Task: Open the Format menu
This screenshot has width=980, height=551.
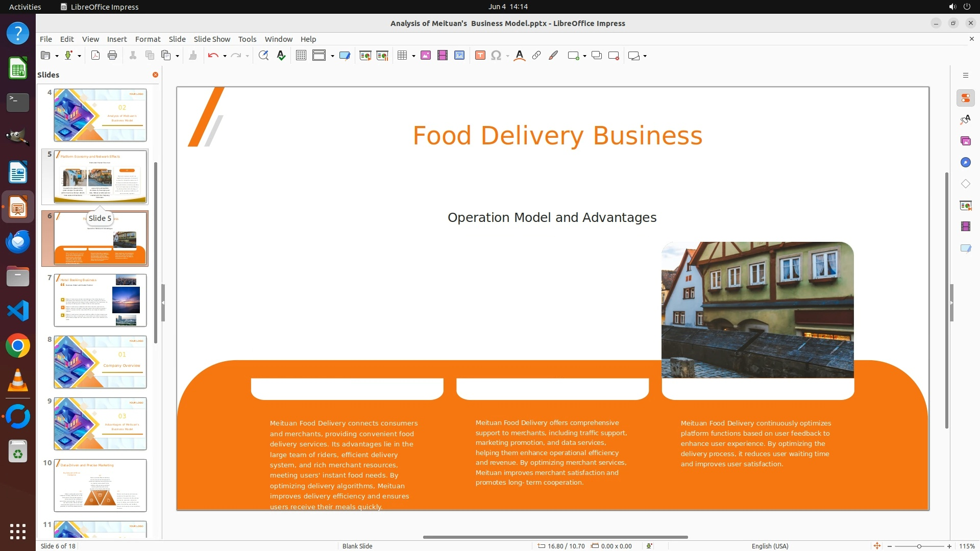Action: click(148, 39)
